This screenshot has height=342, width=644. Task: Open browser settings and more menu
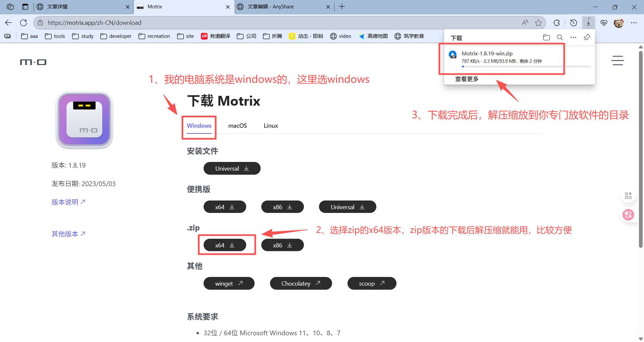click(x=634, y=23)
